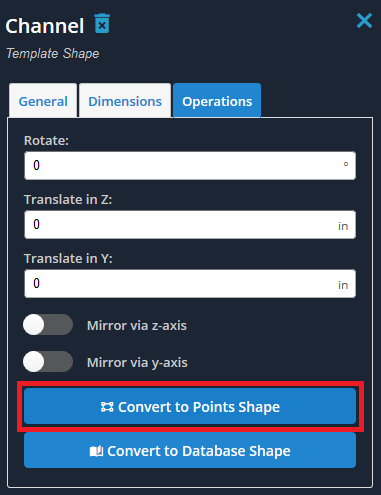Click the "in" unit in Translate in Z
This screenshot has width=381, height=495.
[x=343, y=226]
